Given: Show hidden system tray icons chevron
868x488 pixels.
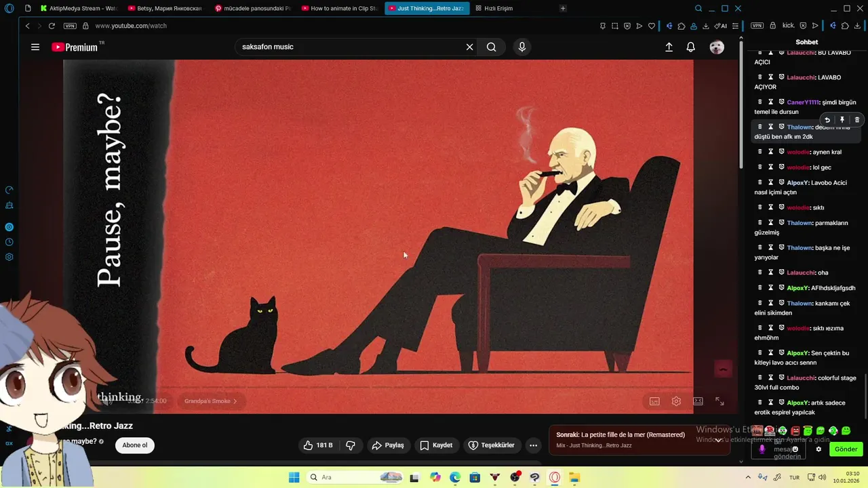Looking at the screenshot, I should coord(748,477).
